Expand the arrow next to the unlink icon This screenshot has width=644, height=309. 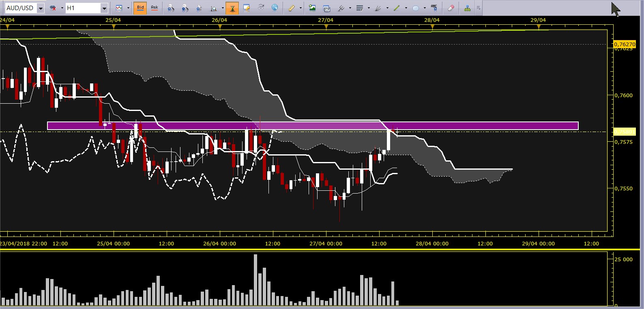pos(62,8)
